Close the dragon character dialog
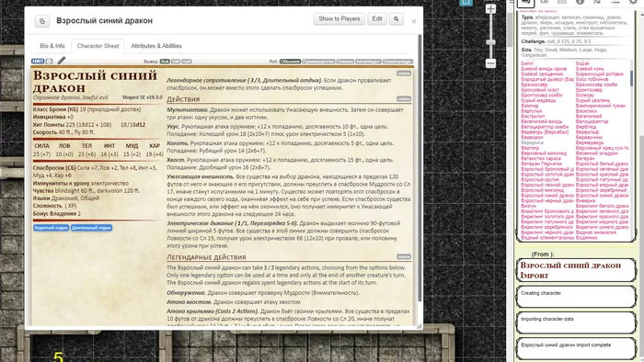The image size is (644, 362). click(414, 21)
